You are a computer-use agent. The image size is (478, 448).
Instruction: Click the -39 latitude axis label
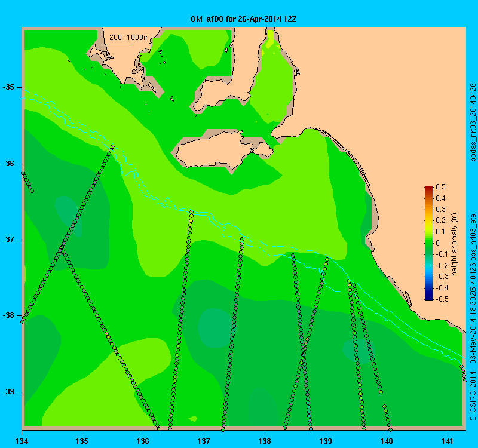[8, 392]
